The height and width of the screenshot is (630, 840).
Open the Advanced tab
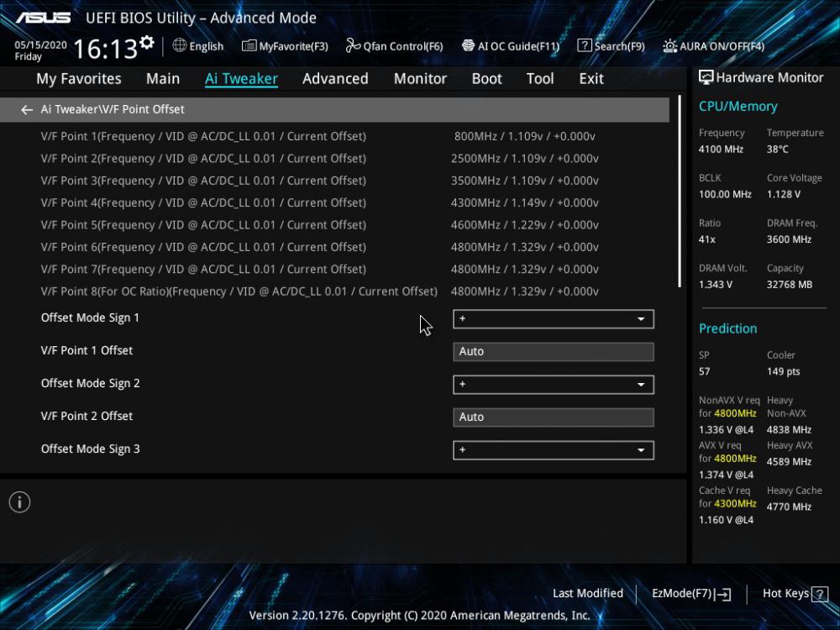[335, 79]
